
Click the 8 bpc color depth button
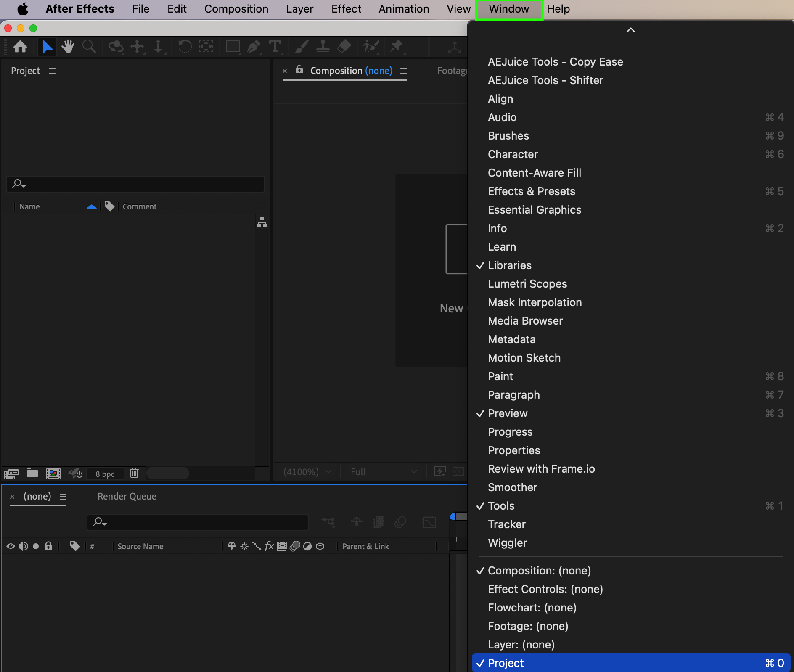[105, 474]
